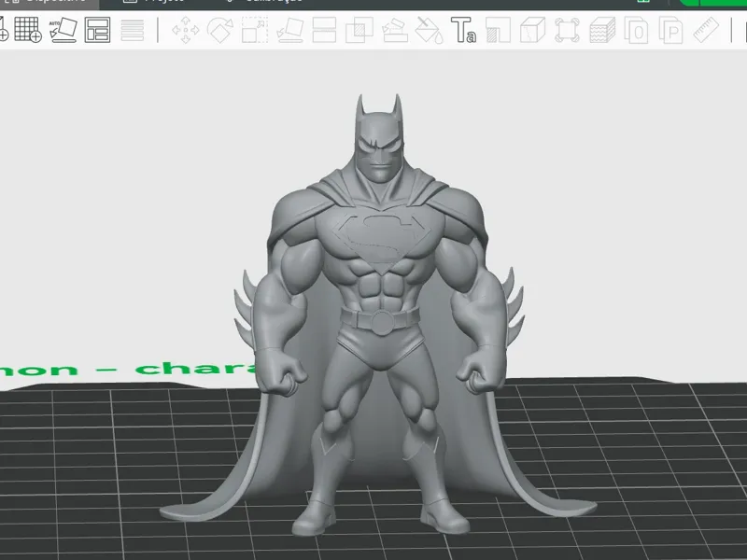Select the Batman figure model on plate
Image resolution: width=747 pixels, height=560 pixels.
(379, 315)
